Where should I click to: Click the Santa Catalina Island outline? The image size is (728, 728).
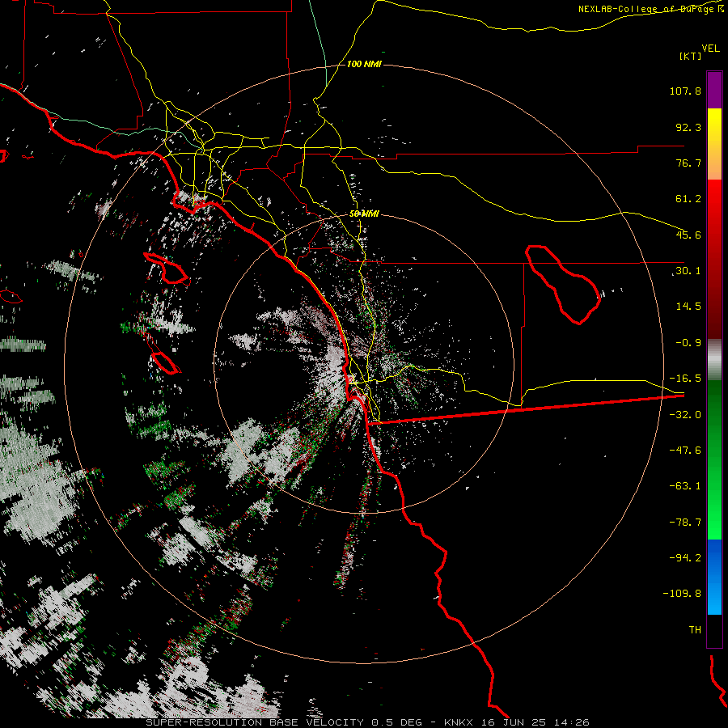(x=166, y=269)
